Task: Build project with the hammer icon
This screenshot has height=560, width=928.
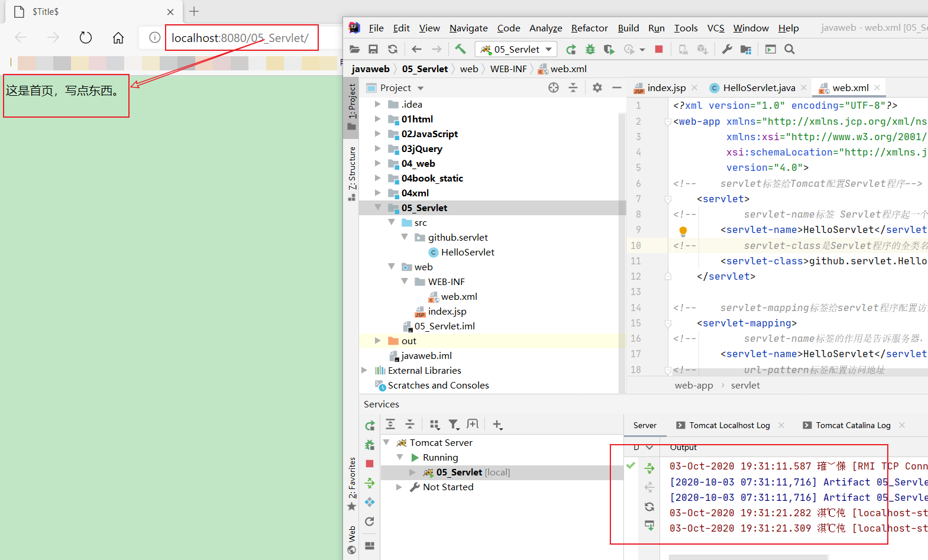Action: pyautogui.click(x=460, y=49)
